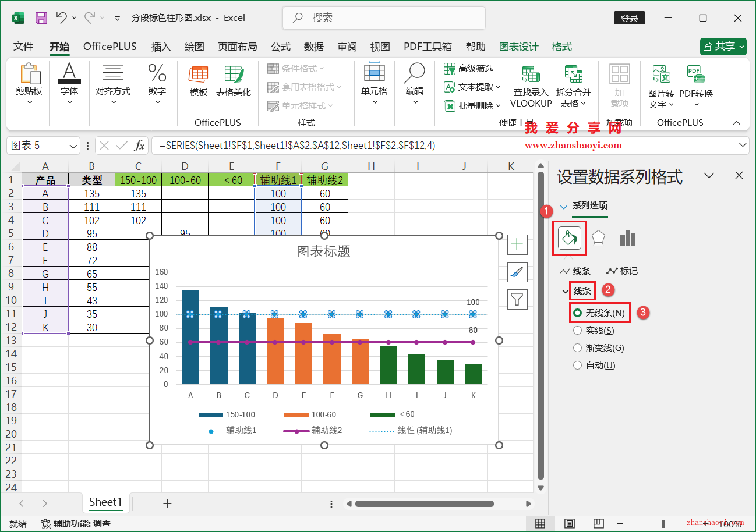This screenshot has height=532, width=756.
Task: Click the Chart Styles brush icon
Action: tap(517, 272)
